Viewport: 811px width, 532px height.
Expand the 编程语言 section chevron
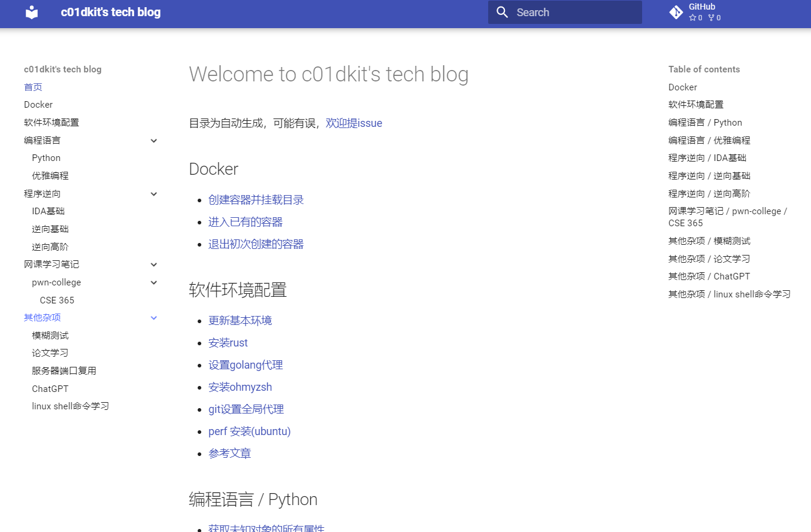click(x=154, y=140)
